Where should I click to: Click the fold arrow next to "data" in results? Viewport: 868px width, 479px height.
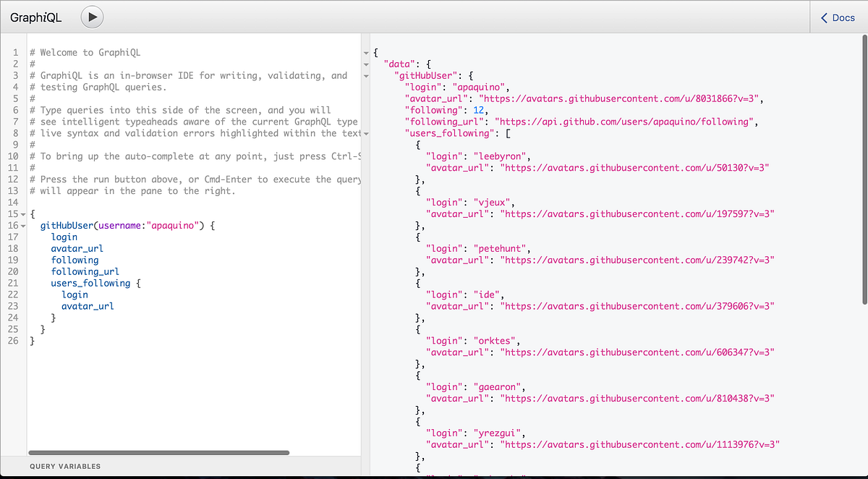tap(367, 64)
